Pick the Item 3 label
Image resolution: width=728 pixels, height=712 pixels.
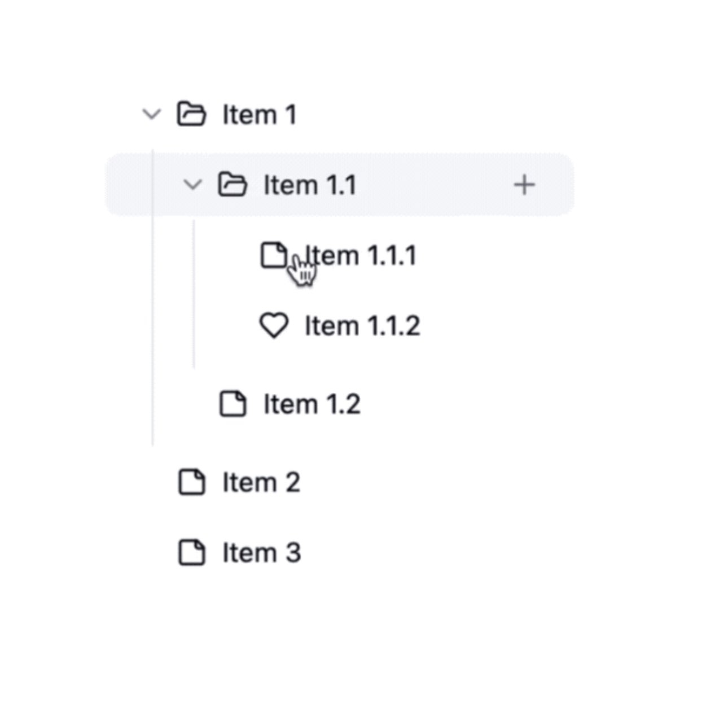(261, 553)
